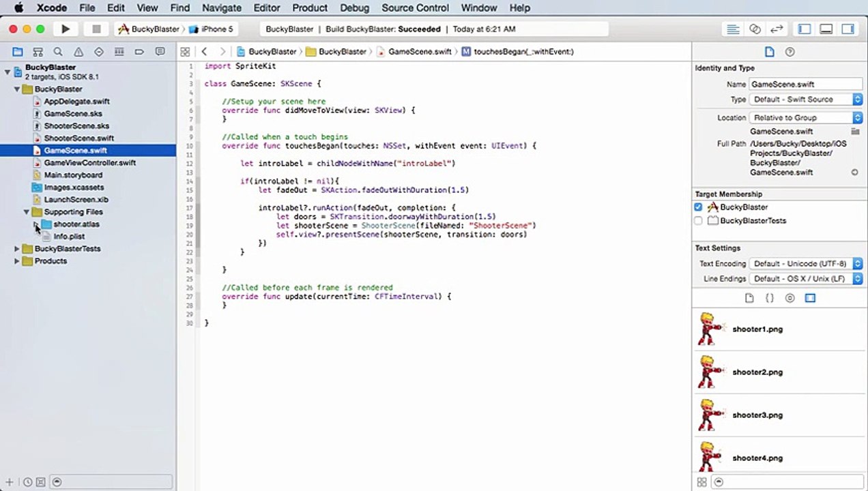Screen dimensions: 868x491
Task: Open the Breakpoint navigator
Action: (x=139, y=52)
